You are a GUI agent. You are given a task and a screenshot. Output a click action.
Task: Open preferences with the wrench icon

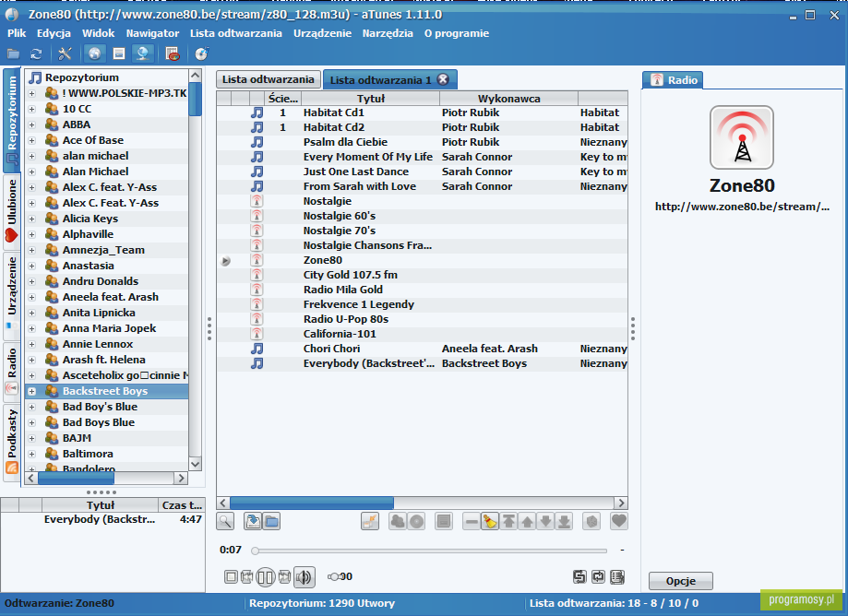pyautogui.click(x=65, y=54)
